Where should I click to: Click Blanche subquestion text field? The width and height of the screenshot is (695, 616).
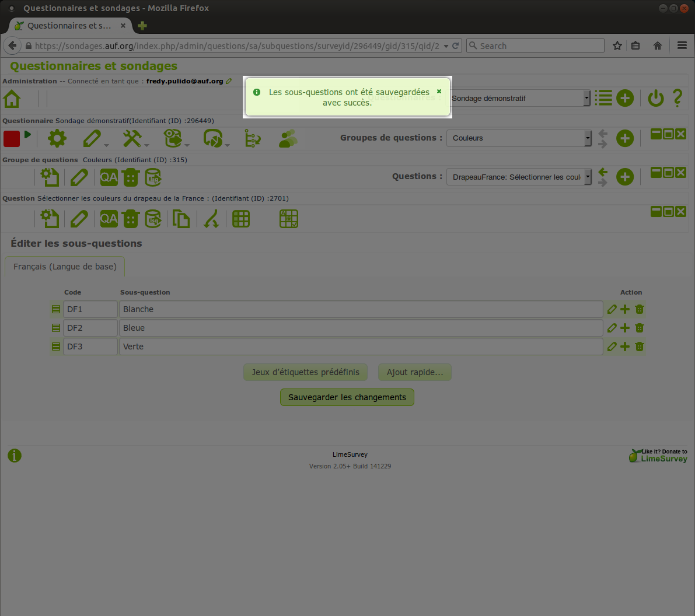coord(361,309)
